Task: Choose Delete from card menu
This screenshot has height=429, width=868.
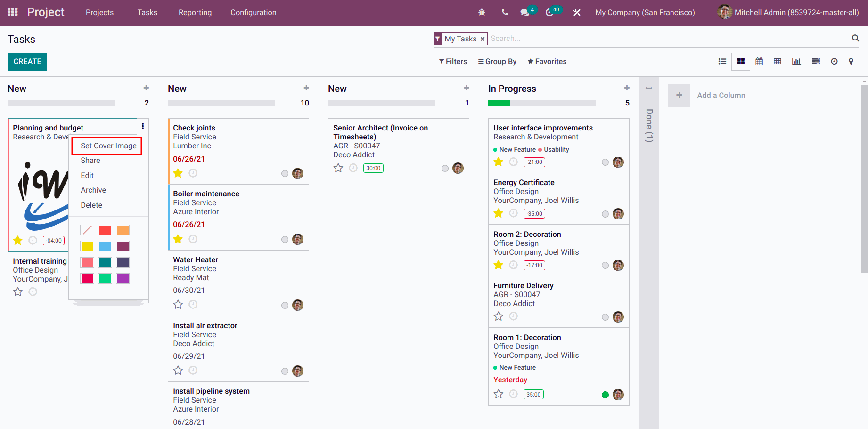Action: [x=91, y=205]
